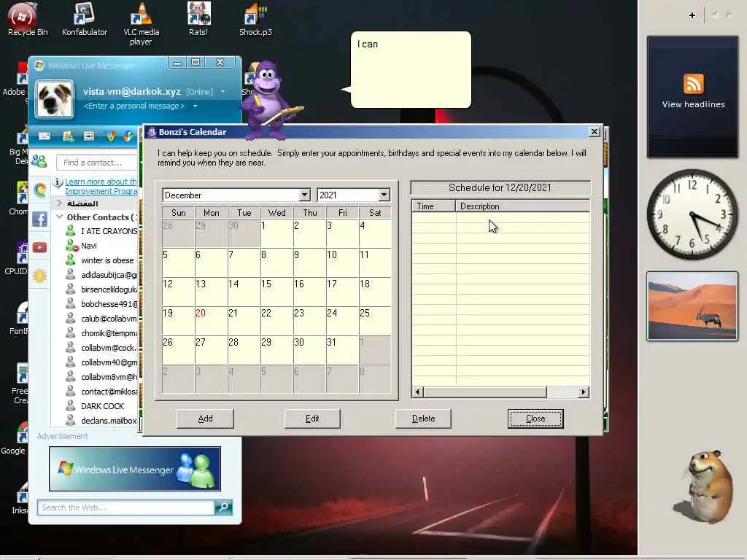This screenshot has width=747, height=560.
Task: Open the Online status dropdown arrow
Action: [222, 91]
